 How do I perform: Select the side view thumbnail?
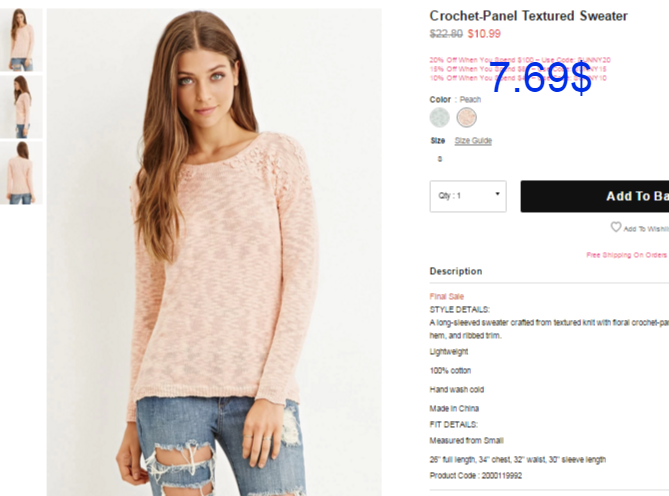[x=21, y=107]
